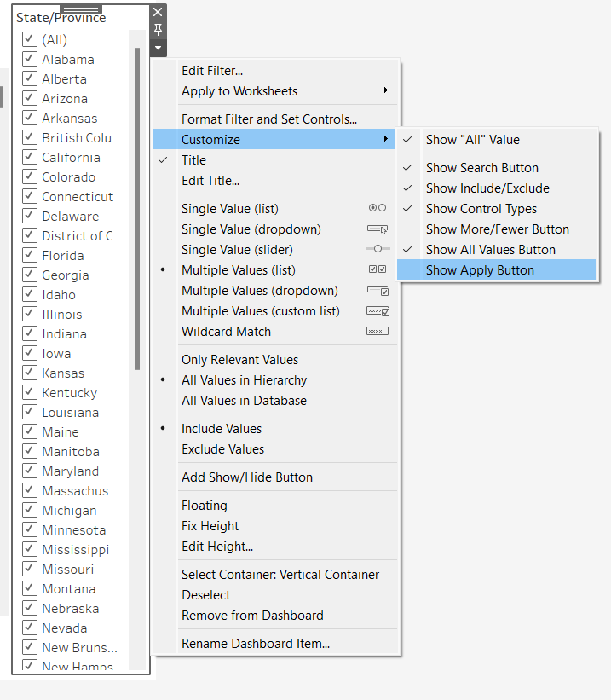This screenshot has height=700, width=611.
Task: Click the Single Value slider icon
Action: (377, 250)
